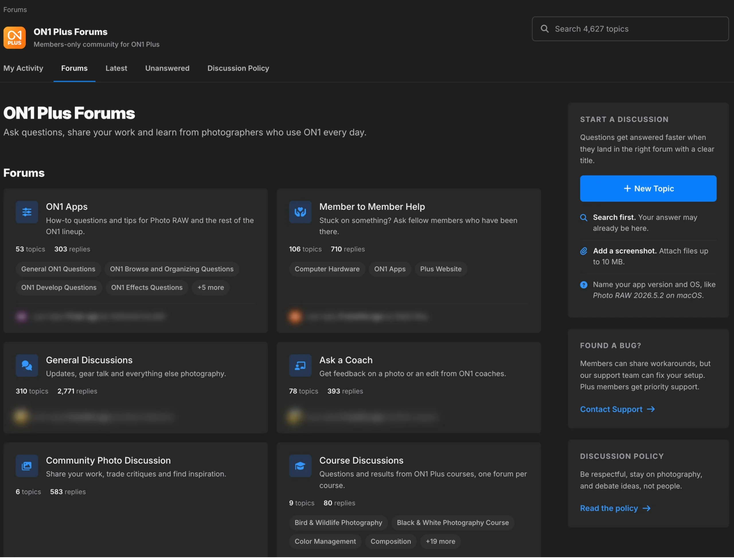The image size is (734, 560).
Task: Select the ON1 Develop Questions tag
Action: [59, 288]
